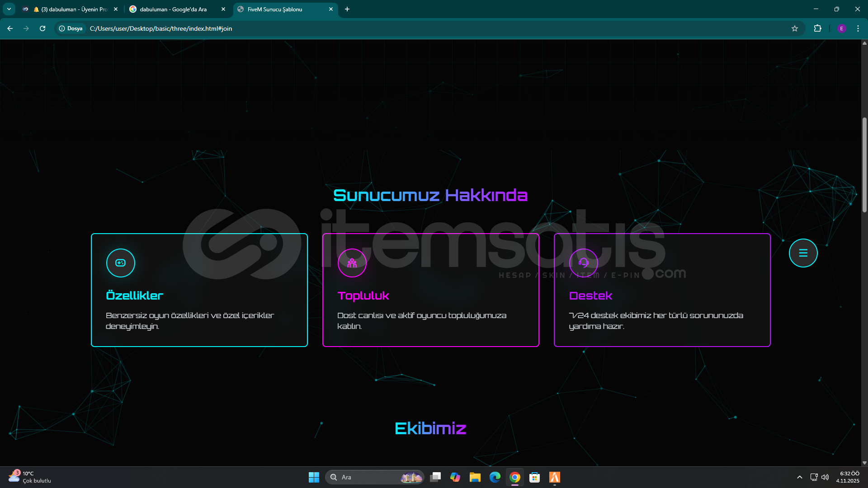
Task: Open the Chrome profile avatar E
Action: coord(841,28)
